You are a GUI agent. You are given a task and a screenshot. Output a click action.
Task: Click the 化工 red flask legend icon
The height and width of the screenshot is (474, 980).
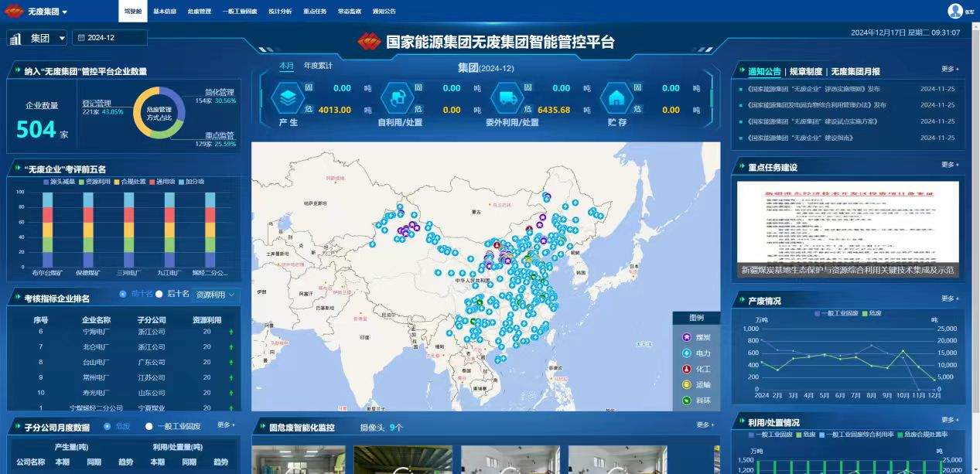pos(686,369)
